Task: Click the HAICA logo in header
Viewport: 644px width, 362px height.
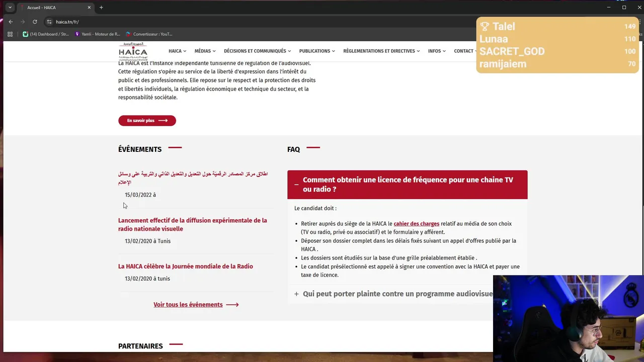Action: coord(133,51)
